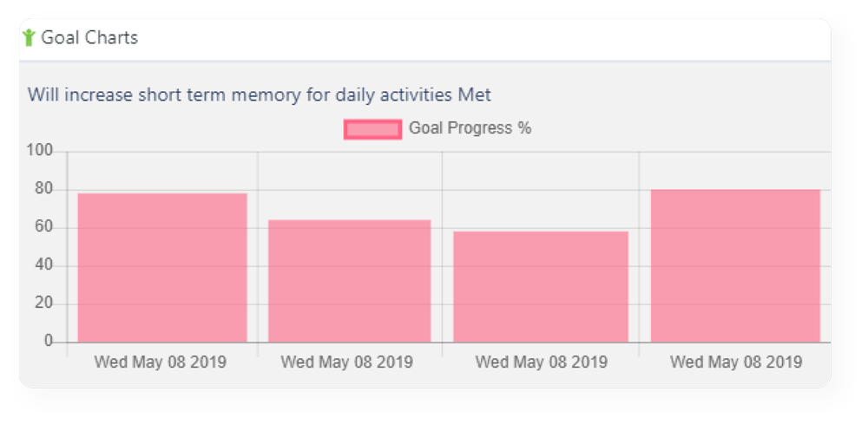The height and width of the screenshot is (424, 868).
Task: Select the shortest bar reaching about 58
Action: (541, 287)
